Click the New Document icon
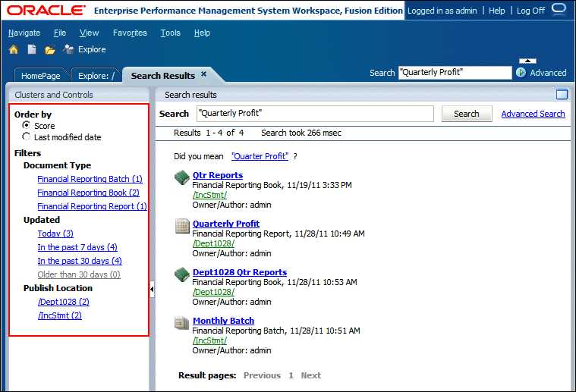This screenshot has width=576, height=392. click(x=32, y=49)
